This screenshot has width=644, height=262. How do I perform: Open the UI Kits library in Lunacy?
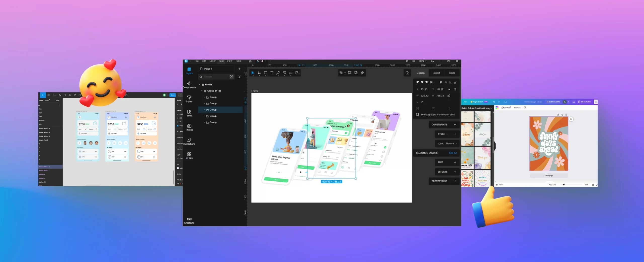click(x=189, y=156)
